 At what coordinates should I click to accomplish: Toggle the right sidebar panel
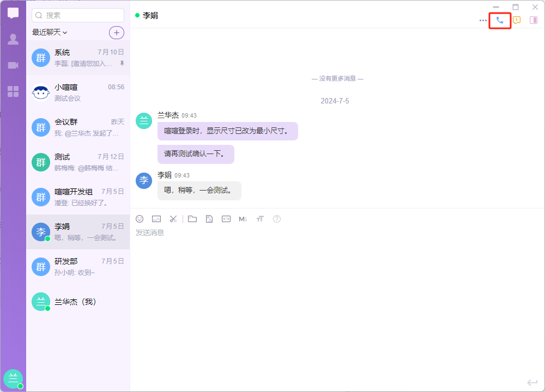pyautogui.click(x=534, y=20)
